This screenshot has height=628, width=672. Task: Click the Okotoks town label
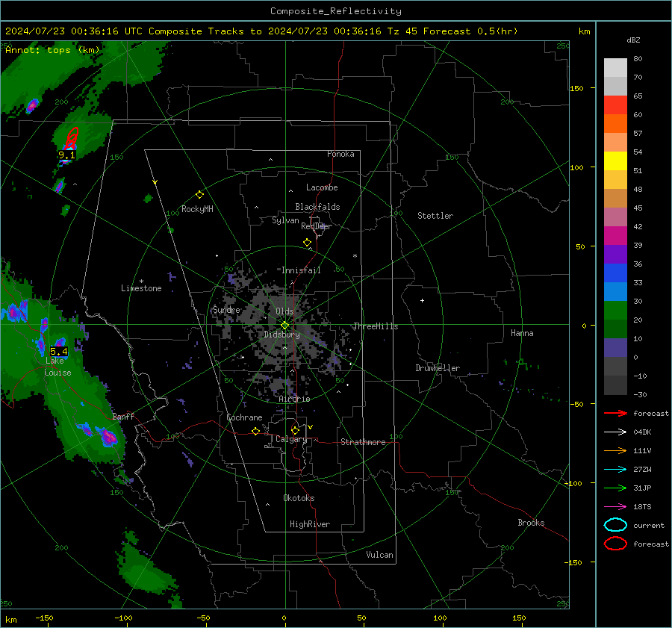point(299,498)
